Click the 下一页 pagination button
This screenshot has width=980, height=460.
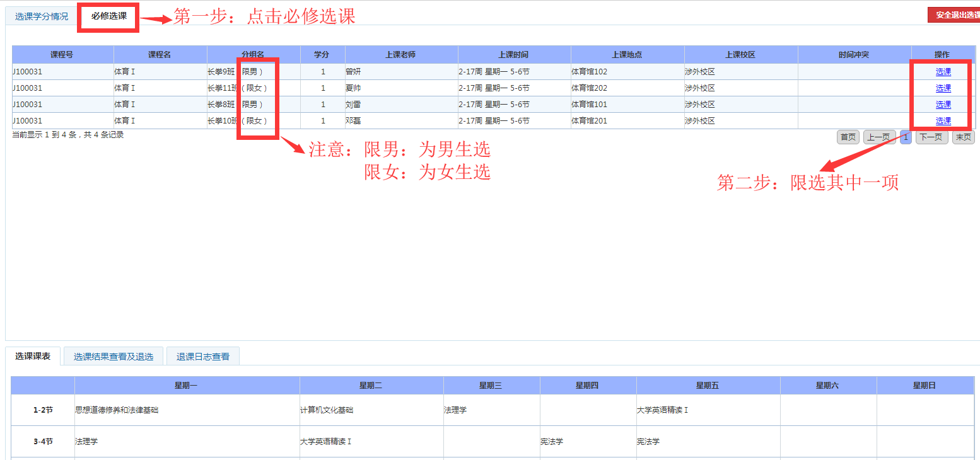[x=931, y=136]
